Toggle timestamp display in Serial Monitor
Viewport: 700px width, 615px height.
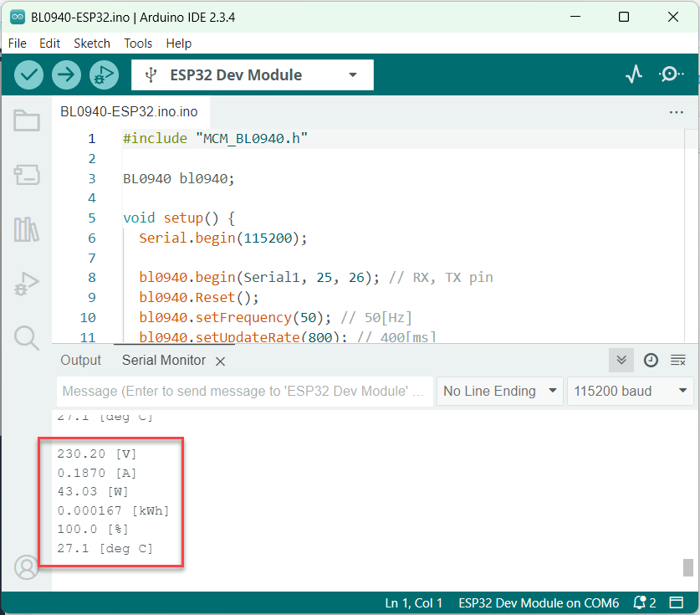click(651, 360)
